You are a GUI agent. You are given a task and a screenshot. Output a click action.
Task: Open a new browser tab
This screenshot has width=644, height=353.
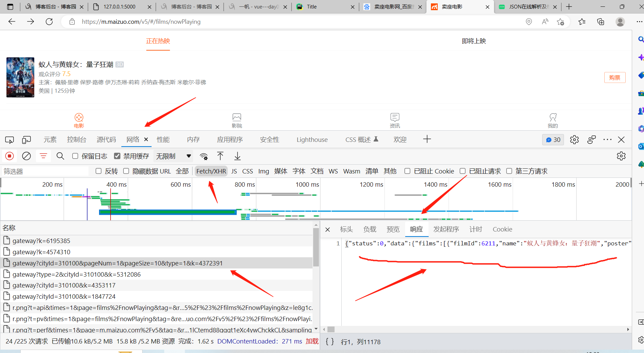(x=569, y=7)
